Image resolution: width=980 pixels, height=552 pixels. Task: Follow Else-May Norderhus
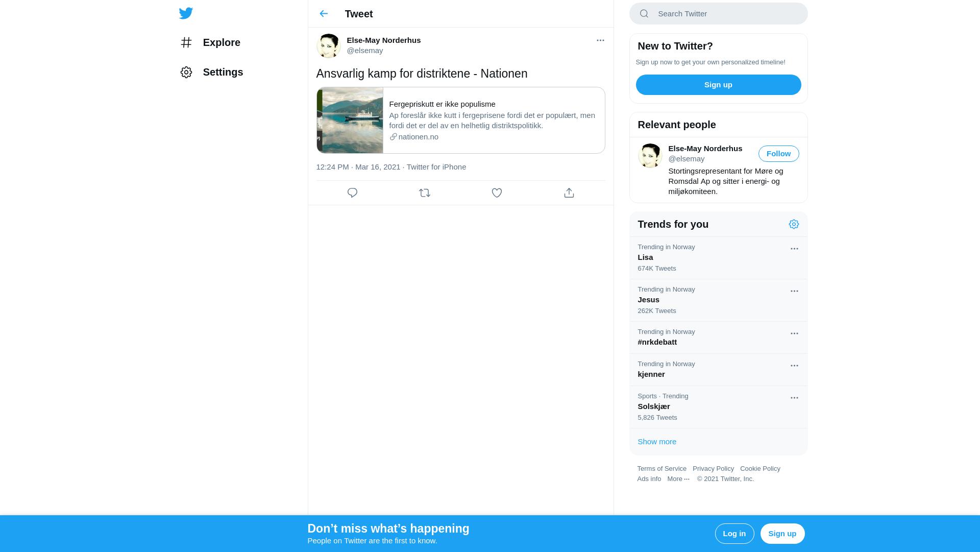click(778, 154)
